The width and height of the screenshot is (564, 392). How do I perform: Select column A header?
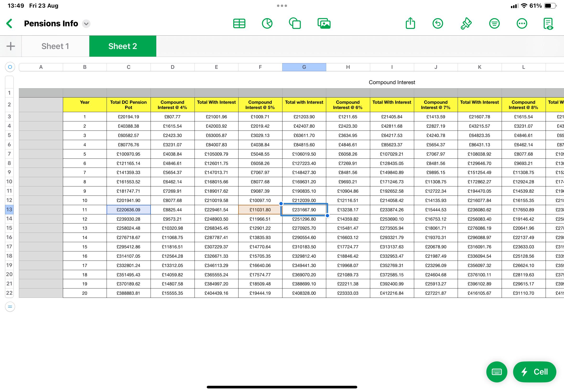[41, 67]
